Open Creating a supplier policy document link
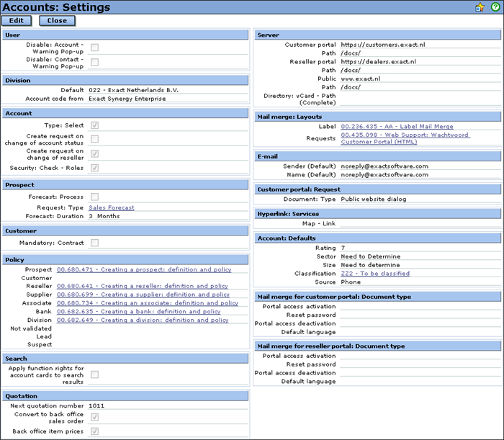The width and height of the screenshot is (504, 440). 143,295
